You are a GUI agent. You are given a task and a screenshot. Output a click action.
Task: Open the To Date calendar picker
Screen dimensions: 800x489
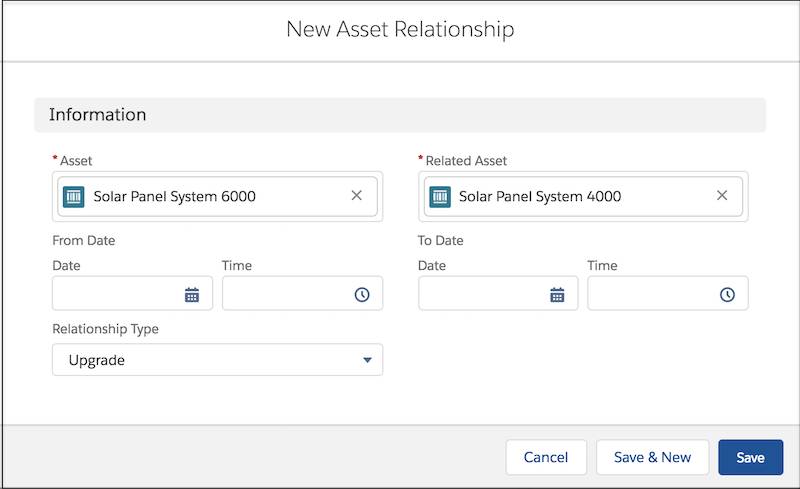tap(557, 295)
